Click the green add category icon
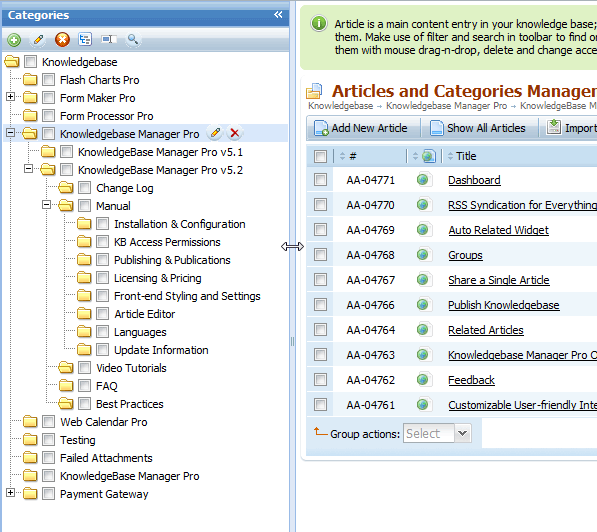The width and height of the screenshot is (597, 532). coord(14,40)
